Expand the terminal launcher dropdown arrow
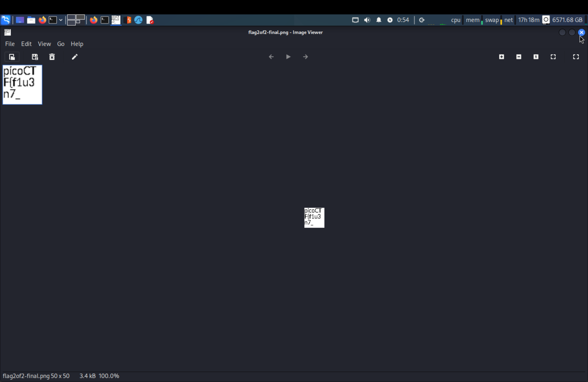This screenshot has height=382, width=588. [x=61, y=20]
